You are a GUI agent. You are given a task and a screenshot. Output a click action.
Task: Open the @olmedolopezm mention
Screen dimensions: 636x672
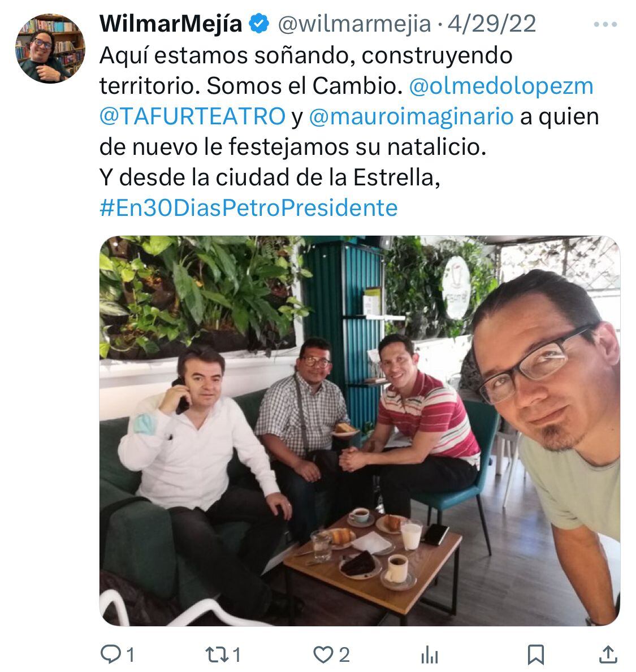(x=501, y=86)
